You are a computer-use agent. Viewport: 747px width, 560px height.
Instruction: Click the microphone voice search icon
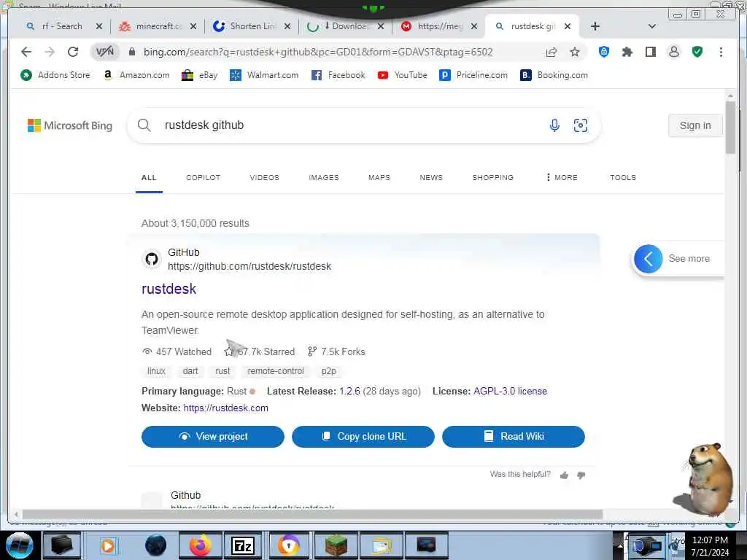[x=554, y=125]
